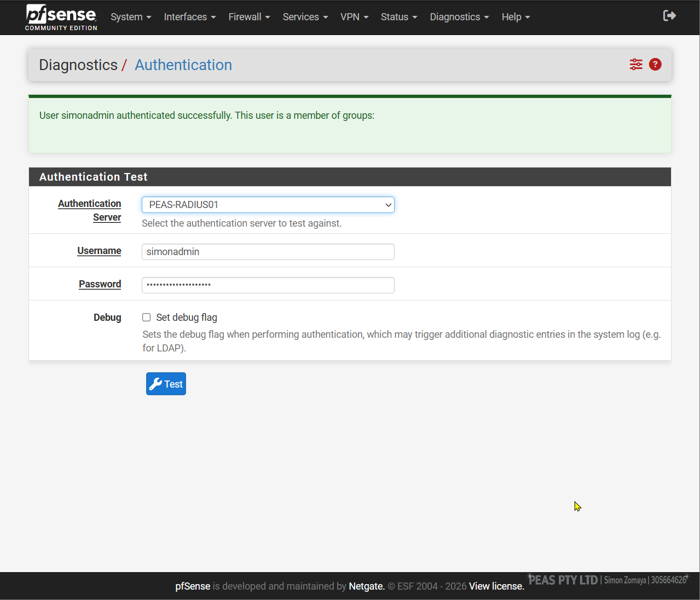Image resolution: width=700 pixels, height=600 pixels.
Task: Open the red help question mark icon
Action: point(655,65)
